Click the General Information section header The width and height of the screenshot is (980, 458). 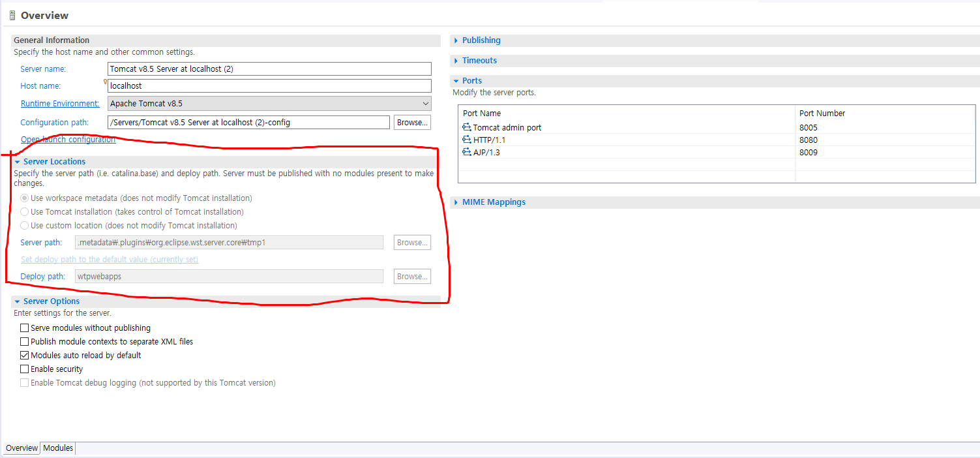click(52, 40)
